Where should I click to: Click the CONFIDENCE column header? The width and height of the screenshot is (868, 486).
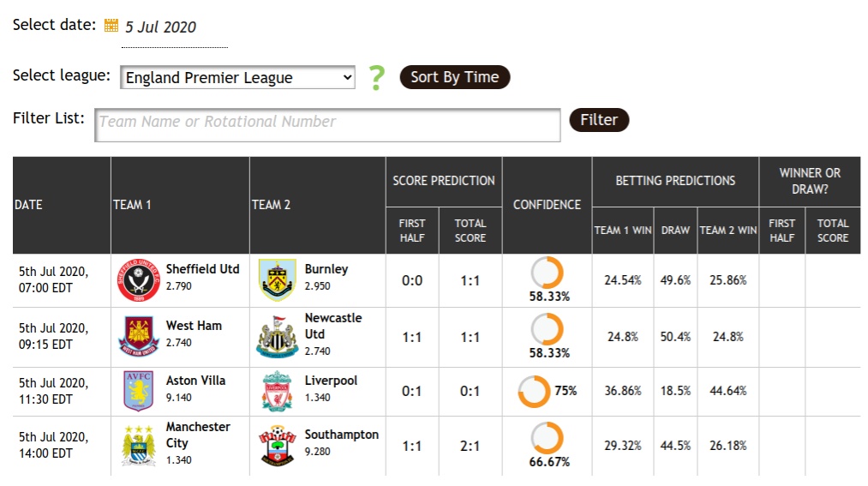pyautogui.click(x=547, y=205)
